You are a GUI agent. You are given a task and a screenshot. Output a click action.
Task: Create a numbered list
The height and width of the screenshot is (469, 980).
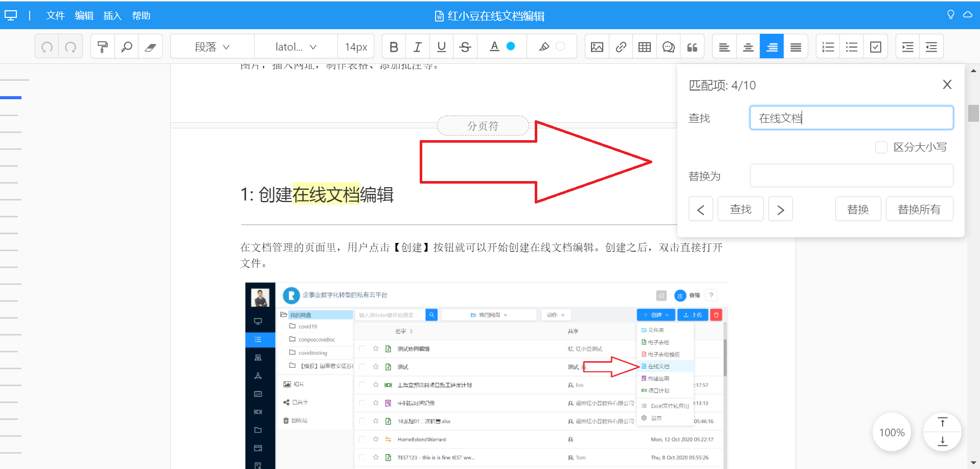coord(828,47)
